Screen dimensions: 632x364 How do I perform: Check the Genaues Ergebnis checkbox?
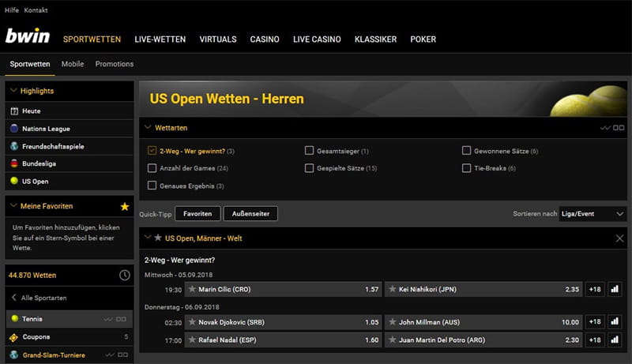pos(152,186)
